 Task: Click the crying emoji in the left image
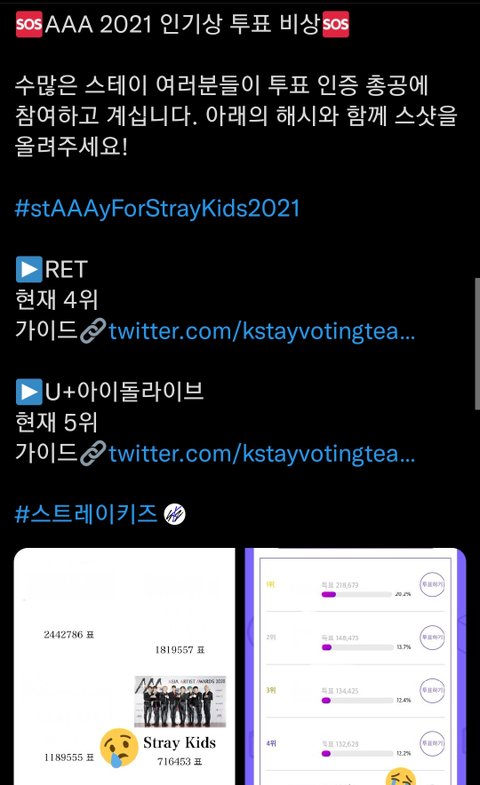(119, 747)
